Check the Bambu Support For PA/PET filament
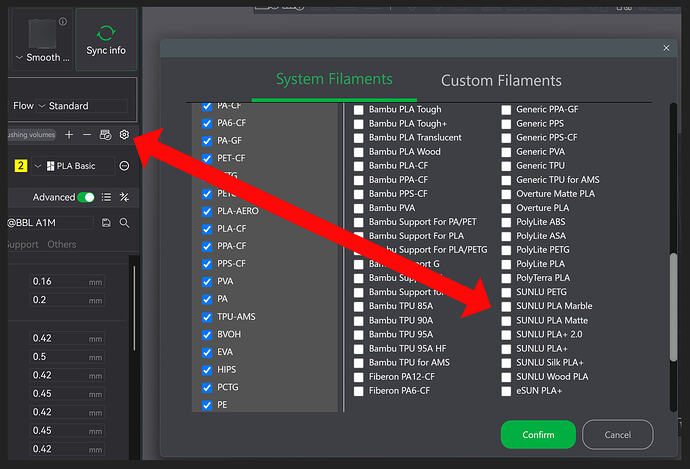This screenshot has height=469, width=690. [359, 222]
